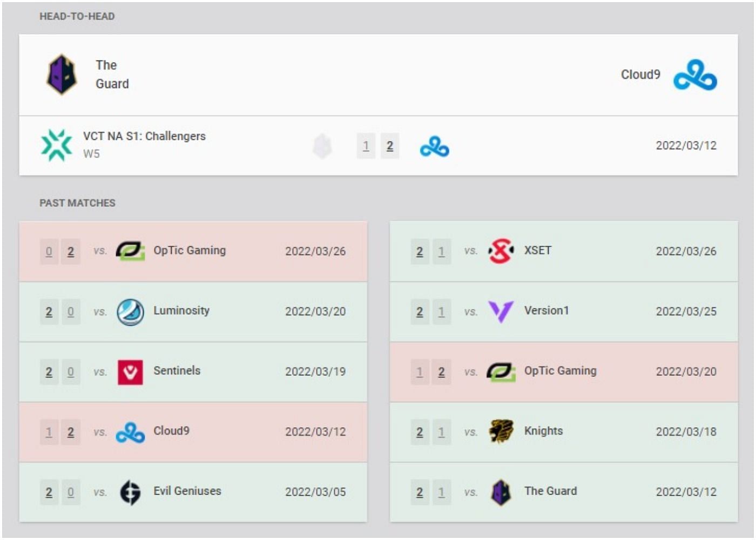Click 2 score in XSET row
This screenshot has width=756, height=540.
(x=420, y=252)
